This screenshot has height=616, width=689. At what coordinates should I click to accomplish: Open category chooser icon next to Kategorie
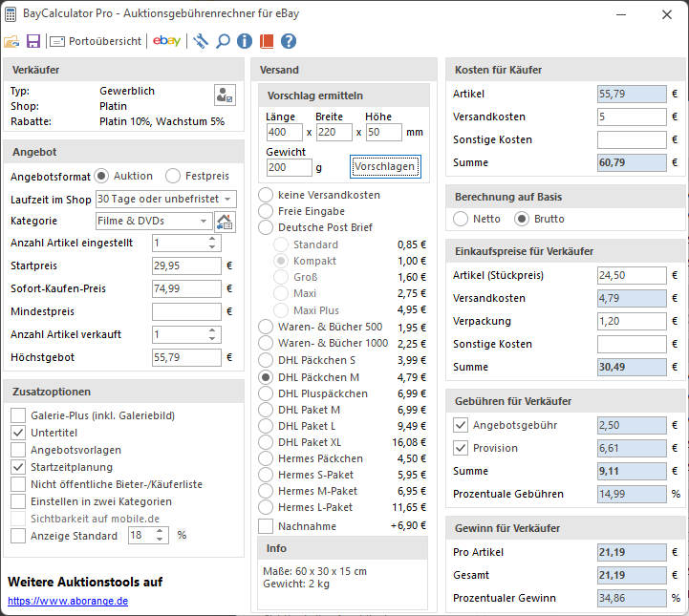(x=225, y=222)
